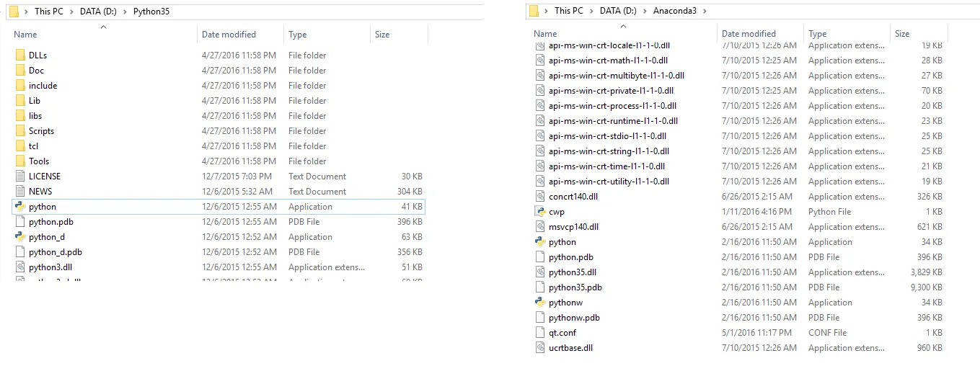Image resolution: width=980 pixels, height=384 pixels.
Task: Select python application icon in Python35 window
Action: coord(20,207)
